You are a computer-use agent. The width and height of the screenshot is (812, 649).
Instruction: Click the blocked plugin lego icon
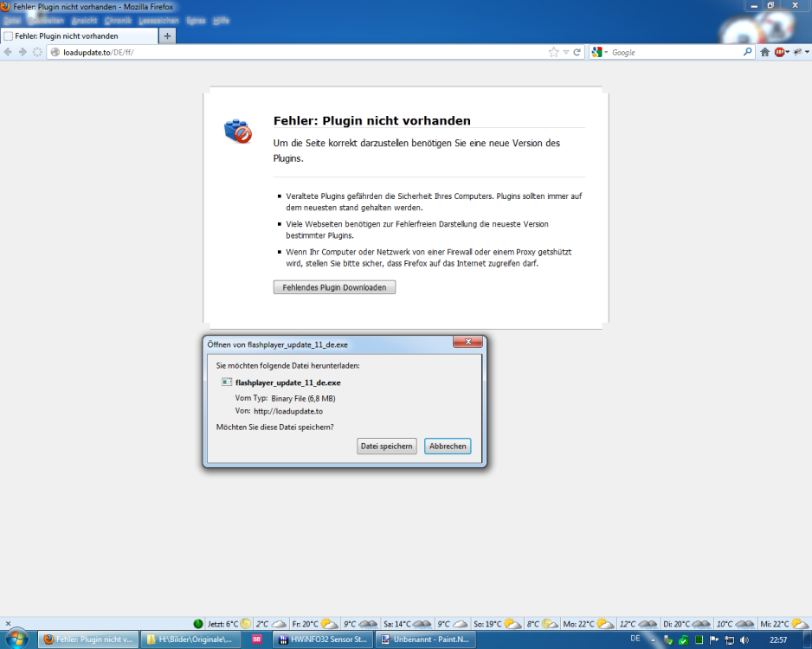pos(238,131)
